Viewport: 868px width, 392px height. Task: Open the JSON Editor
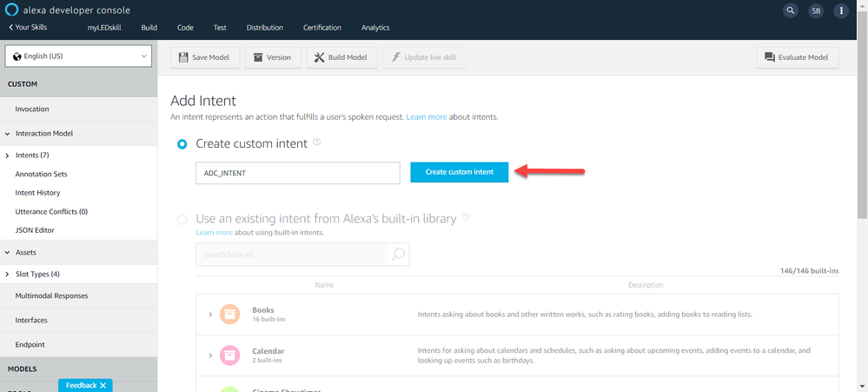35,230
